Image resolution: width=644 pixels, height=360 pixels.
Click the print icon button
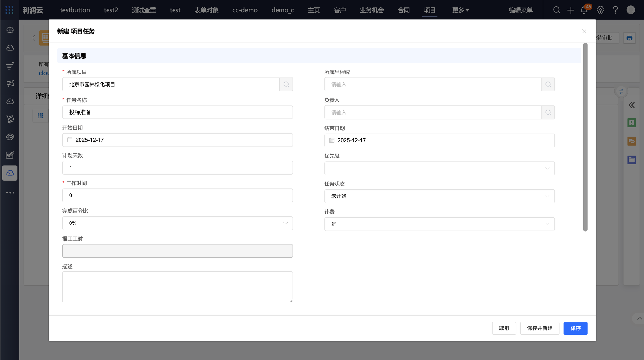coord(629,38)
